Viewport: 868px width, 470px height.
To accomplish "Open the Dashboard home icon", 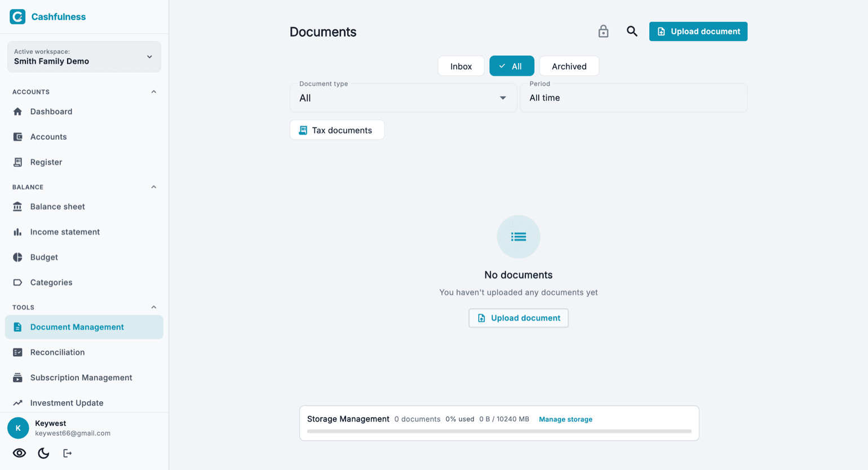I will 17,112.
